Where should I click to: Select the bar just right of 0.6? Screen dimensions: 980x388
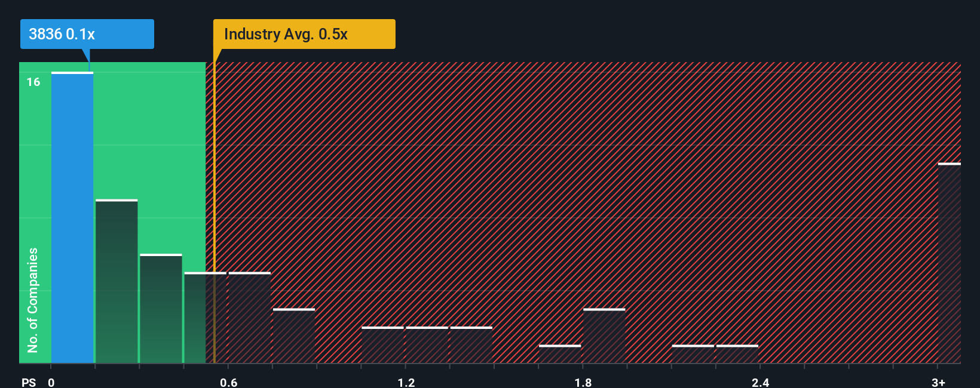(250, 318)
